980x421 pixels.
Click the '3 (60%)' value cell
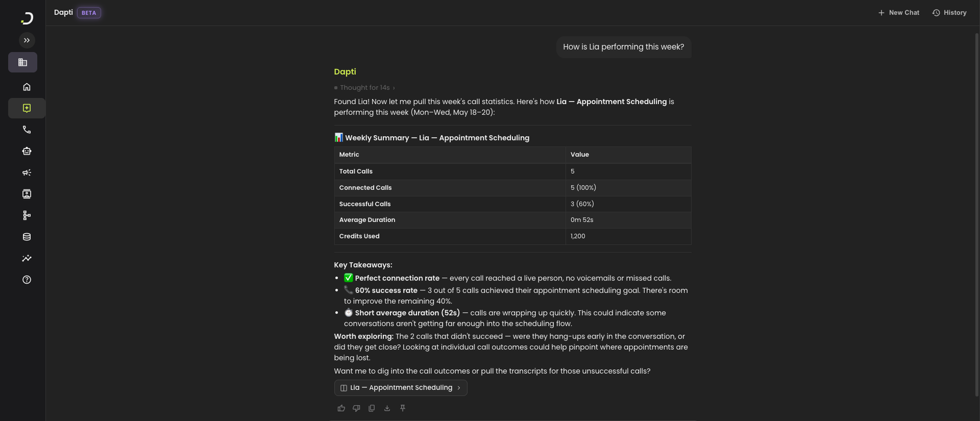click(x=628, y=204)
